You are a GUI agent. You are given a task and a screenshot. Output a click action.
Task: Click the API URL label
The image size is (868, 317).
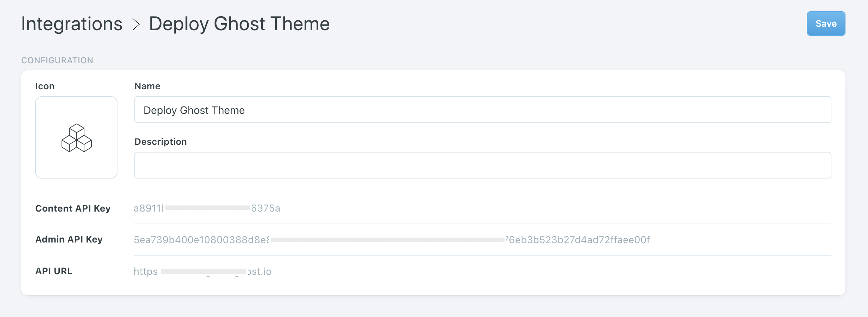pyautogui.click(x=54, y=271)
